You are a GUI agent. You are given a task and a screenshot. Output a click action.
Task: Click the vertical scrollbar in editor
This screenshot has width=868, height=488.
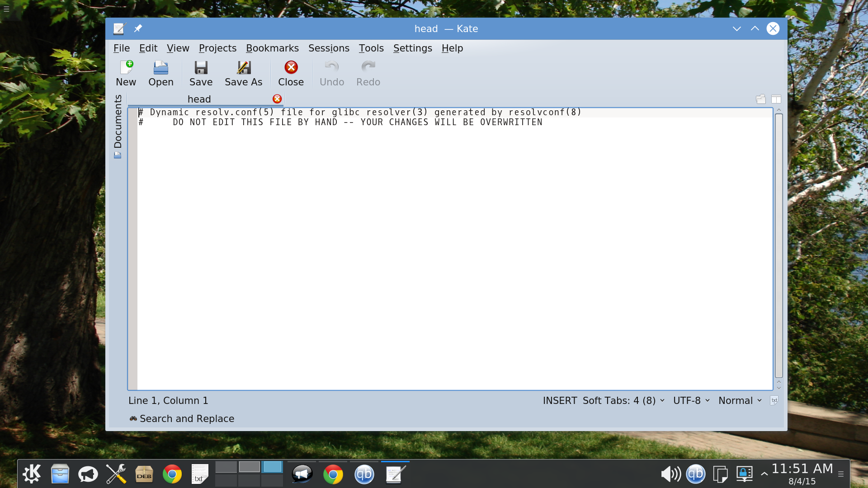pos(778,246)
